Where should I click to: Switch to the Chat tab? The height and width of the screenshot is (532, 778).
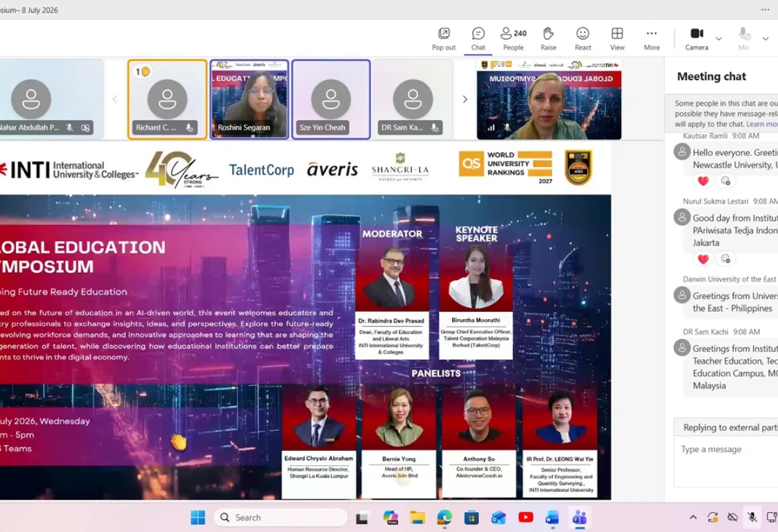(x=478, y=39)
